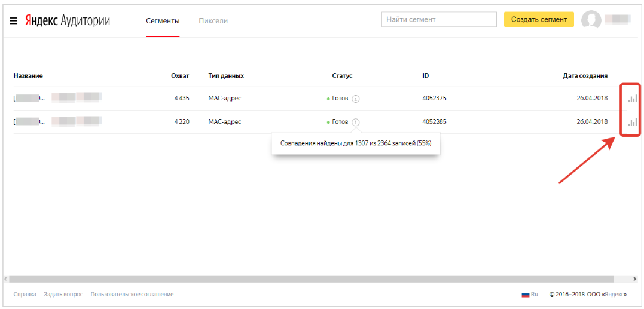Click segment ID 4052375
Image resolution: width=644 pixels, height=309 pixels.
[x=435, y=99]
